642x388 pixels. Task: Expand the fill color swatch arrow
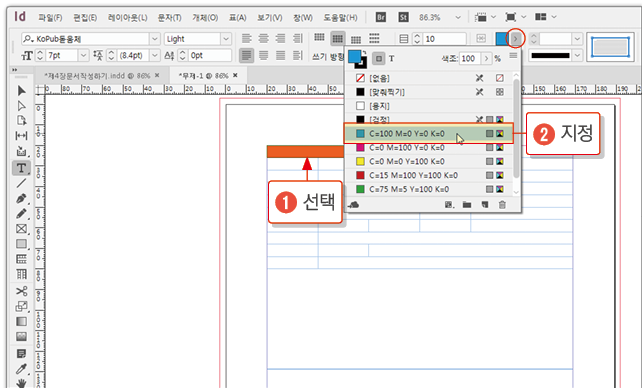(515, 39)
